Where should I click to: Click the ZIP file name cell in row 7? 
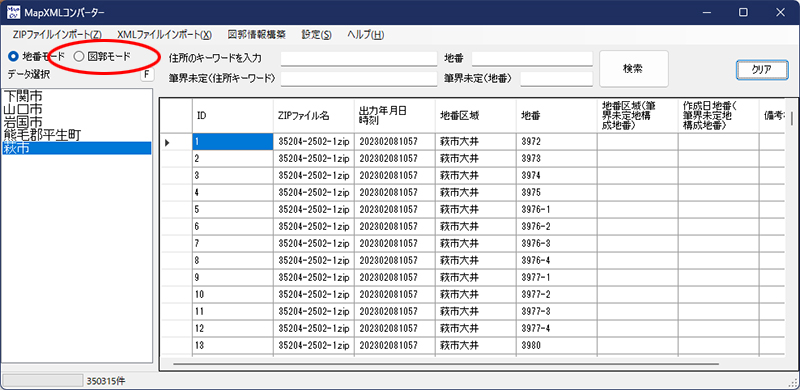coord(314,244)
